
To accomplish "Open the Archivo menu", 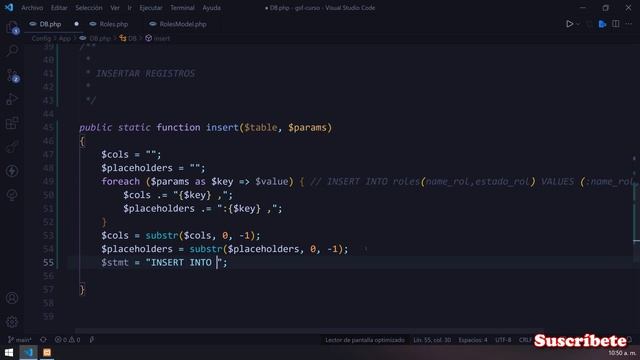I will [32, 8].
